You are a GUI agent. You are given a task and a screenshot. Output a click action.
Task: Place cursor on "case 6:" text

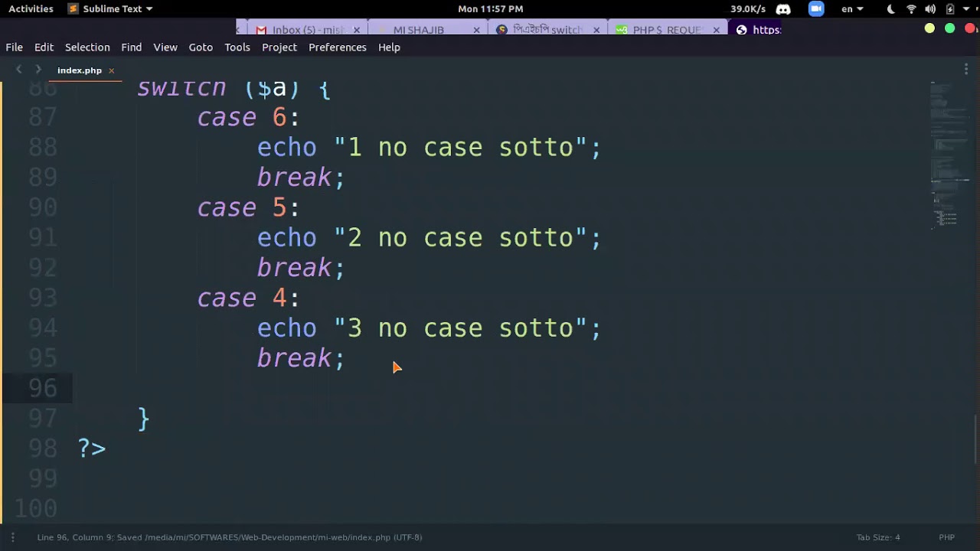point(248,117)
